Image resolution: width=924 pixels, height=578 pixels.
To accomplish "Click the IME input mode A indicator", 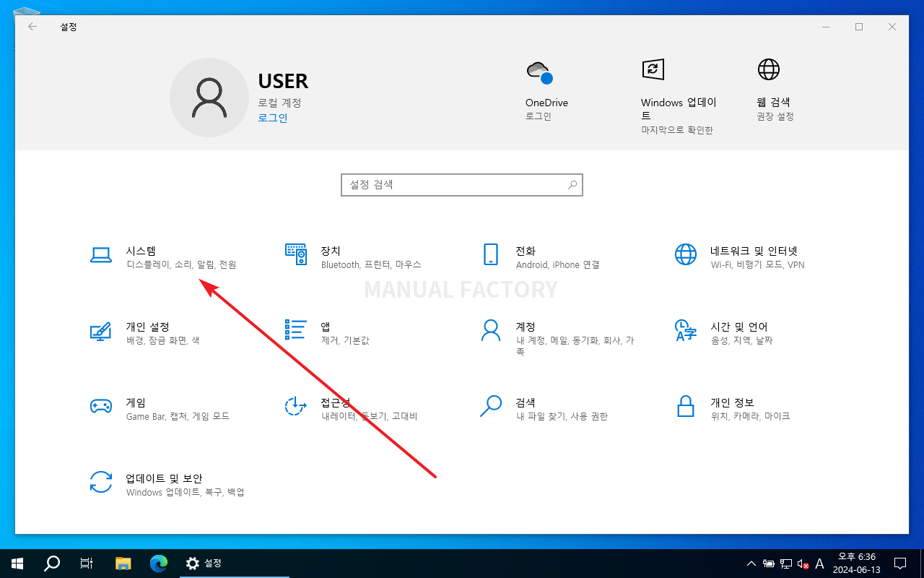I will [819, 564].
